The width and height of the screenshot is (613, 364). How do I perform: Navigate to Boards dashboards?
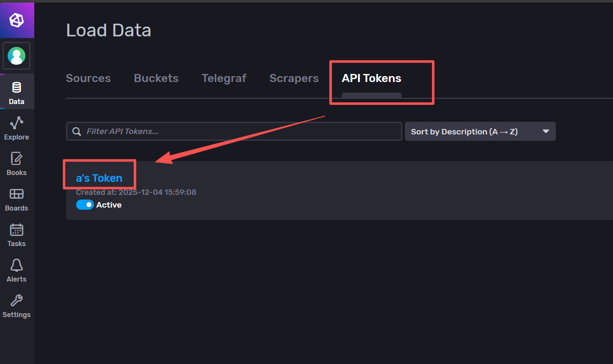point(16,199)
